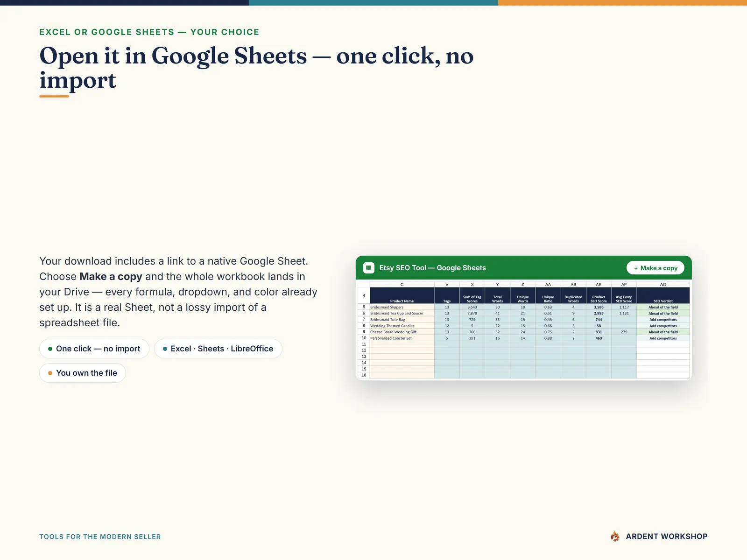Viewport: 747px width, 560px height.
Task: Click the 3,586 Product SEO Score cell
Action: pos(599,307)
